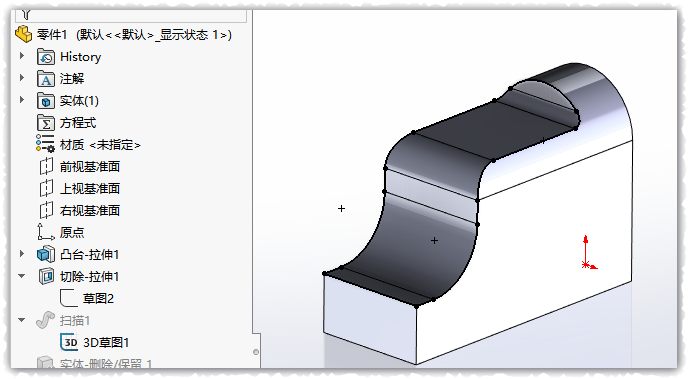This screenshot has height=379, width=688.
Task: Click the 3D草图1 sketch icon
Action: [69, 342]
